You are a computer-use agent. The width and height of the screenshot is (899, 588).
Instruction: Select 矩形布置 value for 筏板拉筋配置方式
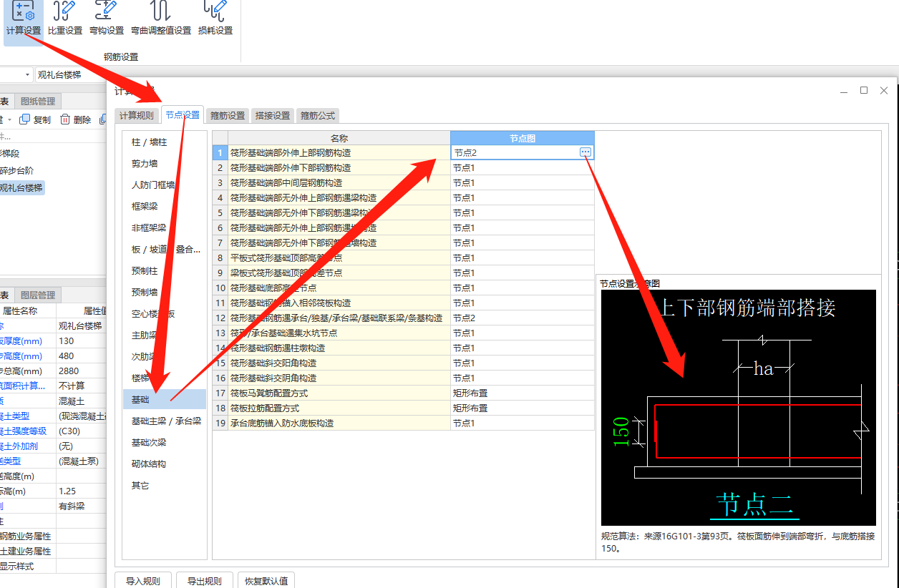click(523, 408)
